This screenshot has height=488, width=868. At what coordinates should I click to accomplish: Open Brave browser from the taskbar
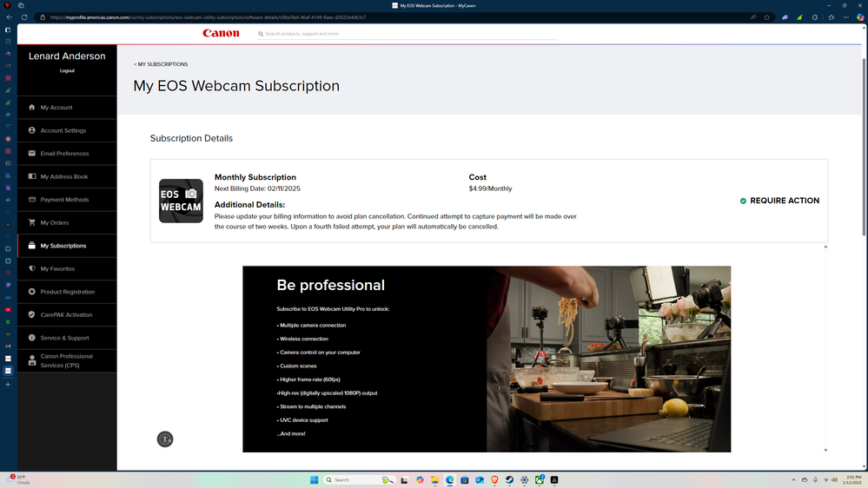pyautogui.click(x=494, y=479)
